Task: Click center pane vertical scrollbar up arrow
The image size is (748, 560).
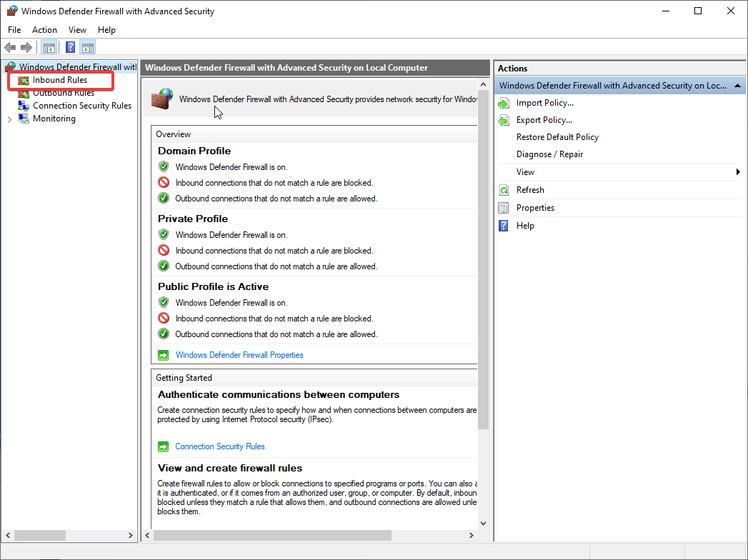Action: [x=483, y=85]
